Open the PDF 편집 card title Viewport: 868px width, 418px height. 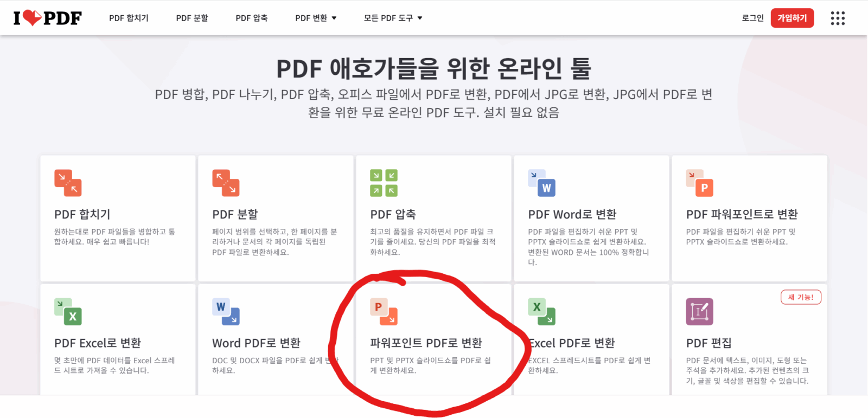709,343
